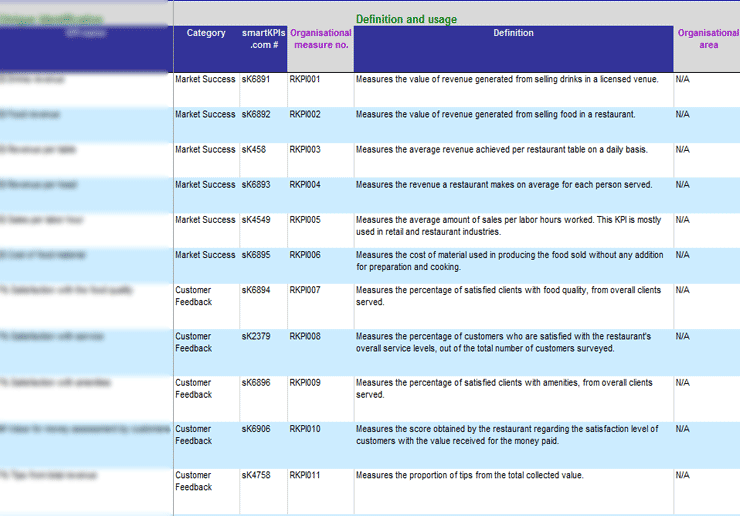Click the Definition and usage heading

pyautogui.click(x=406, y=19)
